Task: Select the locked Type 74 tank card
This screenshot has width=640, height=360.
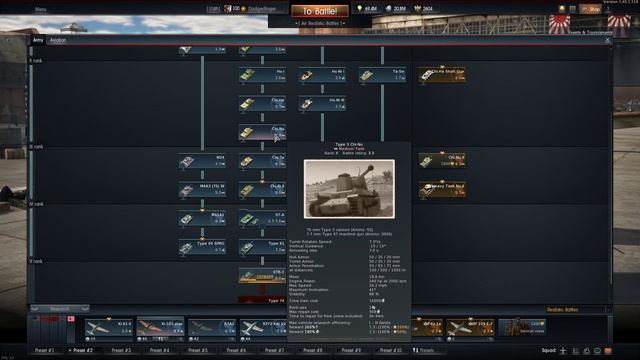Action: [262, 300]
